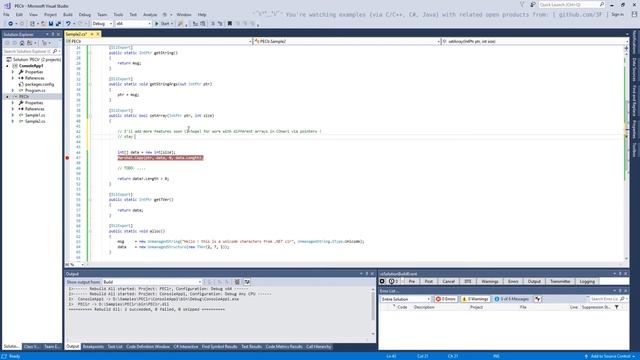Screen dimensions: 640x360
Task: Click the Quick Launch search icon
Action: pos(602,4)
